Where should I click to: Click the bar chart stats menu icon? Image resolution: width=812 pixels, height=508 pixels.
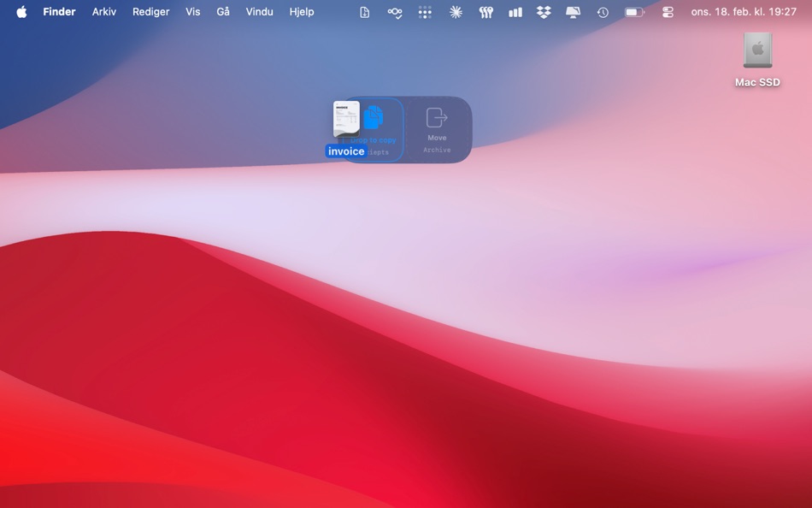pos(515,12)
